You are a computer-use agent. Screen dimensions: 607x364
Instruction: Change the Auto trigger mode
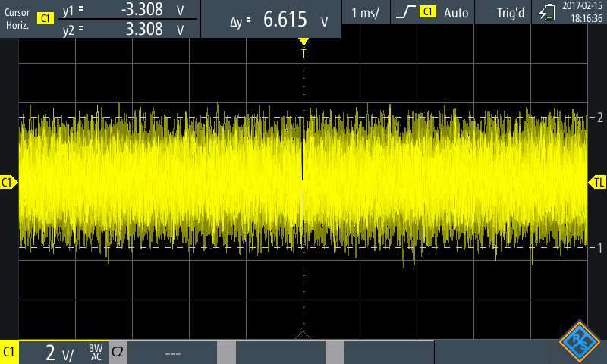[456, 13]
